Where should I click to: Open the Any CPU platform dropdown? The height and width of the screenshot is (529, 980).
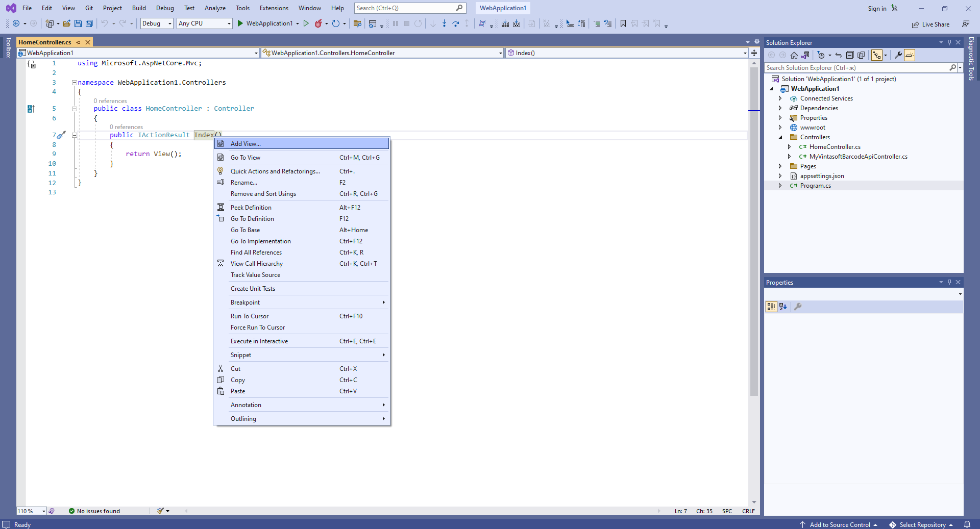point(204,23)
